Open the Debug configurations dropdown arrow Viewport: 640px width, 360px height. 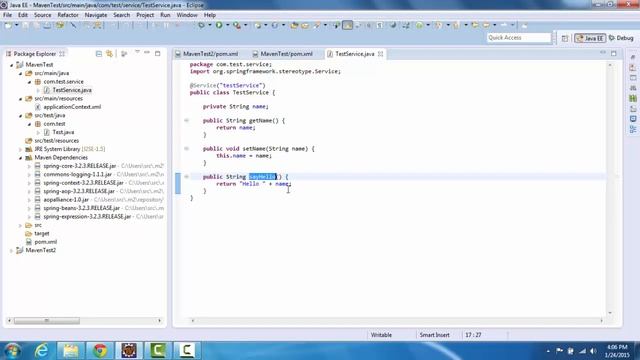coord(209,26)
